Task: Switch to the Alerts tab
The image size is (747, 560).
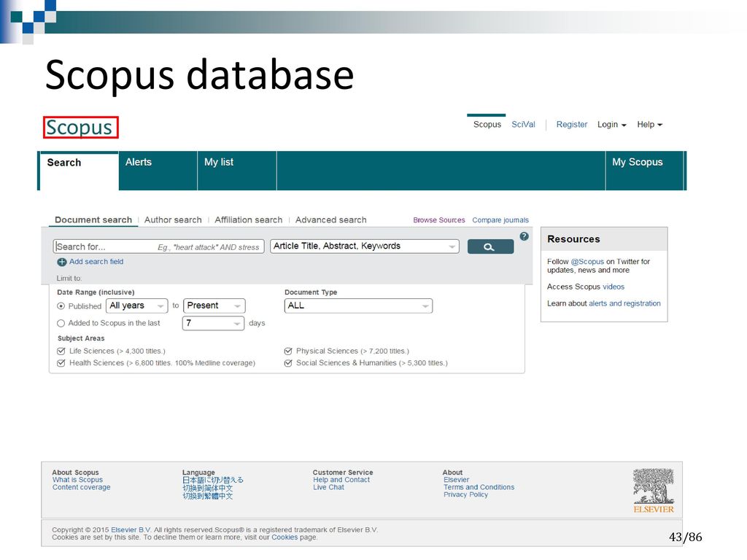Action: pyautogui.click(x=158, y=171)
